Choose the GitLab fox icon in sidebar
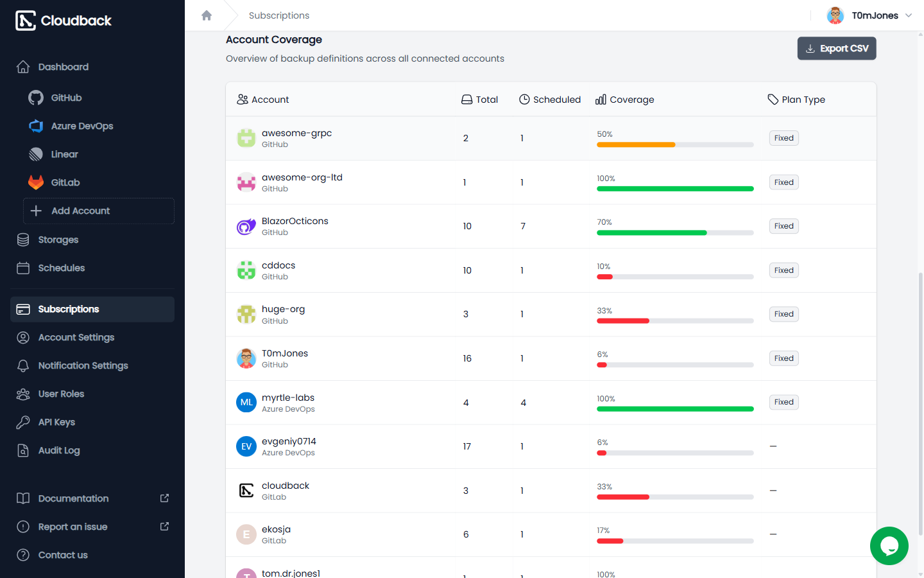 pyautogui.click(x=36, y=182)
